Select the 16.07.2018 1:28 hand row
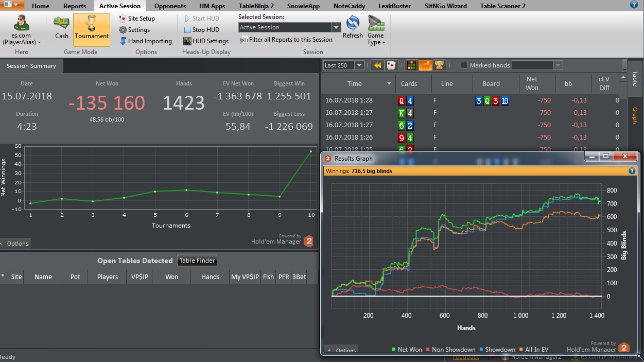 pos(471,100)
